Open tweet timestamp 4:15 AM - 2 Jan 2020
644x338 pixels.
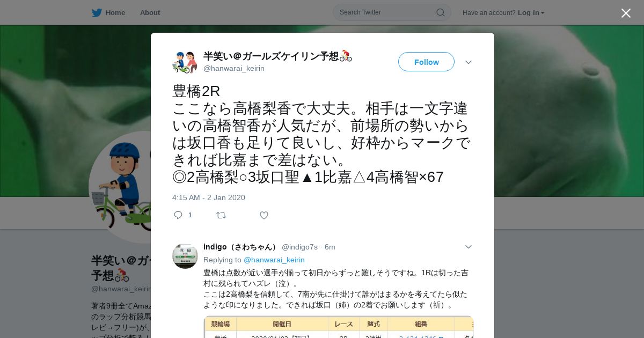[x=209, y=197]
